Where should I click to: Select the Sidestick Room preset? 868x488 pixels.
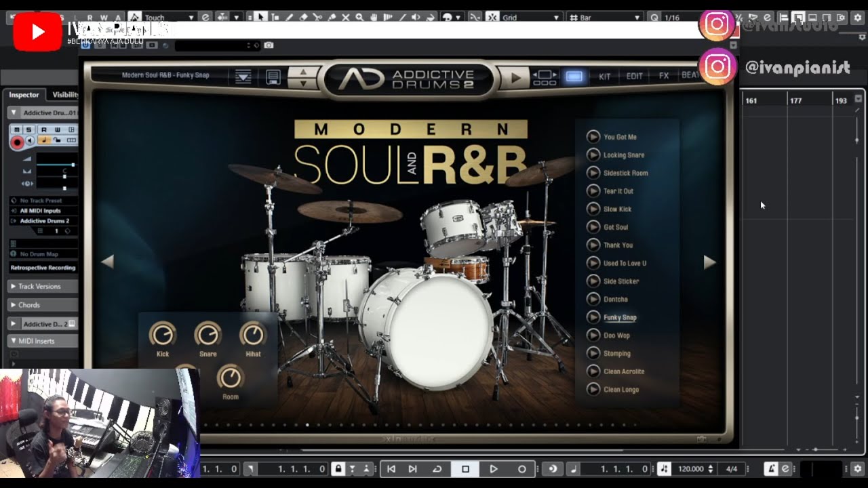coord(625,173)
